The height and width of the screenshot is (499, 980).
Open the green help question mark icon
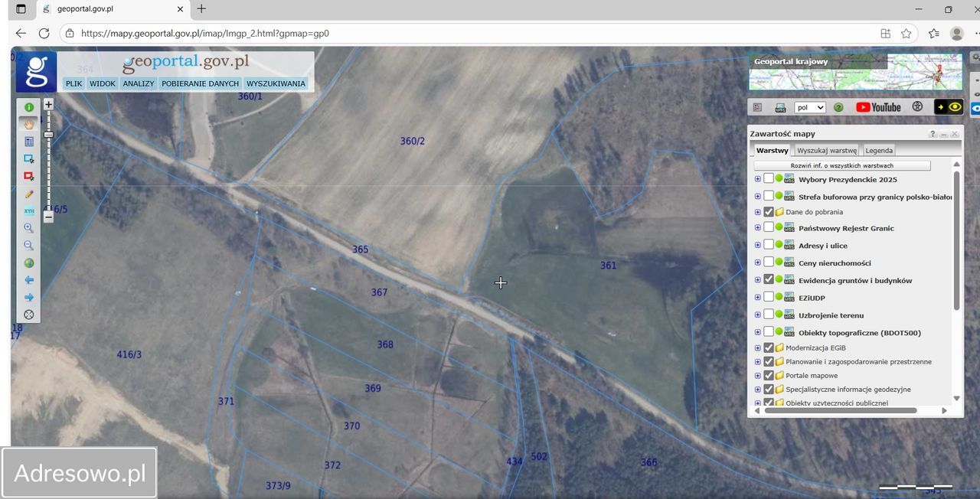[x=838, y=107]
